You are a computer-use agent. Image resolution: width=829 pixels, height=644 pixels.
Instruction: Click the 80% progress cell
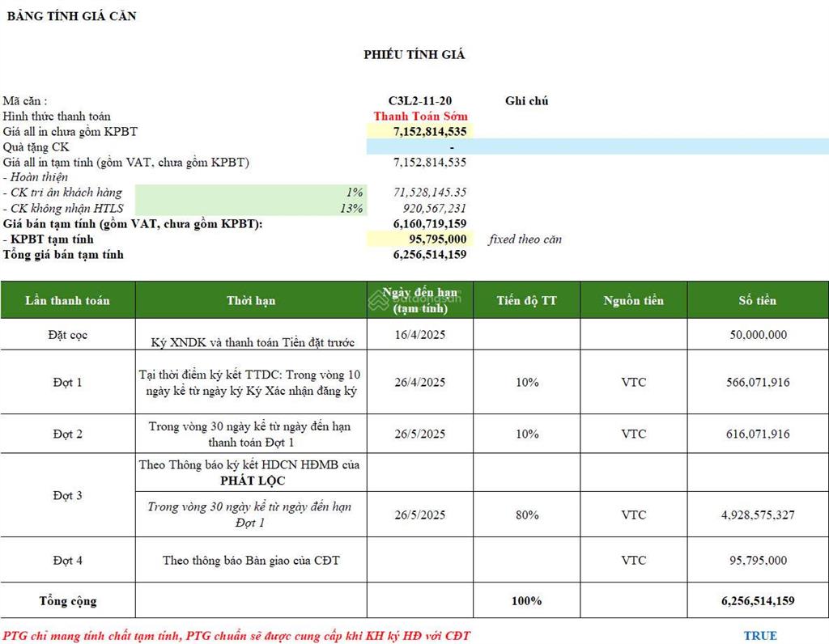(526, 515)
